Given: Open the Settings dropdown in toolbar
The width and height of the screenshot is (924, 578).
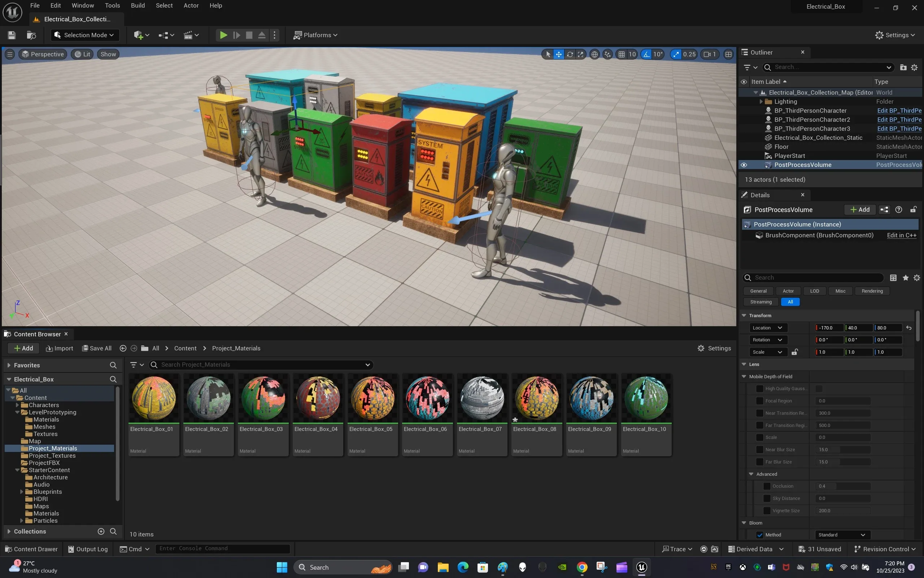Looking at the screenshot, I should point(895,35).
